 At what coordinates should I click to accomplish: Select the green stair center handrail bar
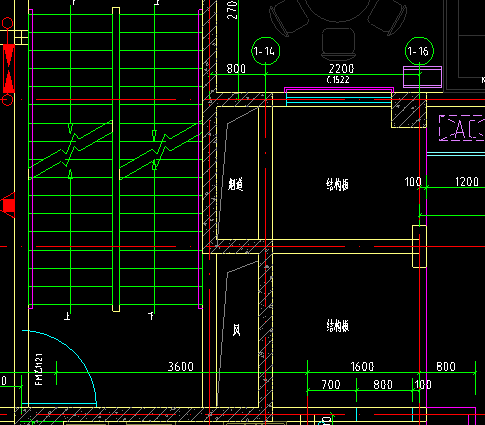(x=116, y=159)
